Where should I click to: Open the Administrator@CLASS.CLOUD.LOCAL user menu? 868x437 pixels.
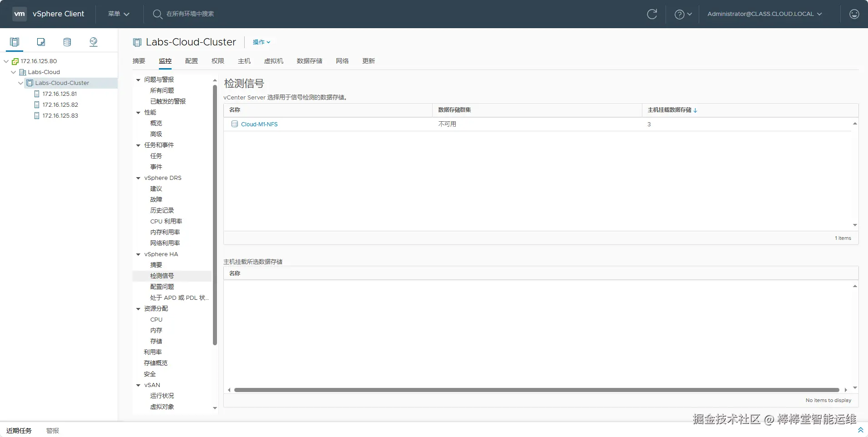(765, 14)
